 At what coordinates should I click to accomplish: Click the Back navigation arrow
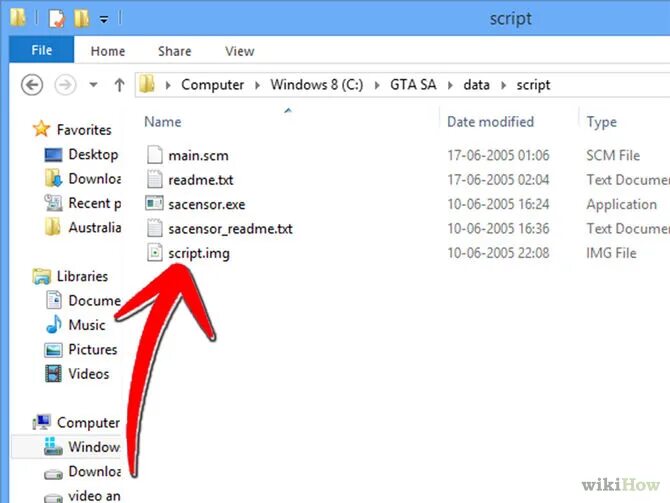click(x=32, y=85)
